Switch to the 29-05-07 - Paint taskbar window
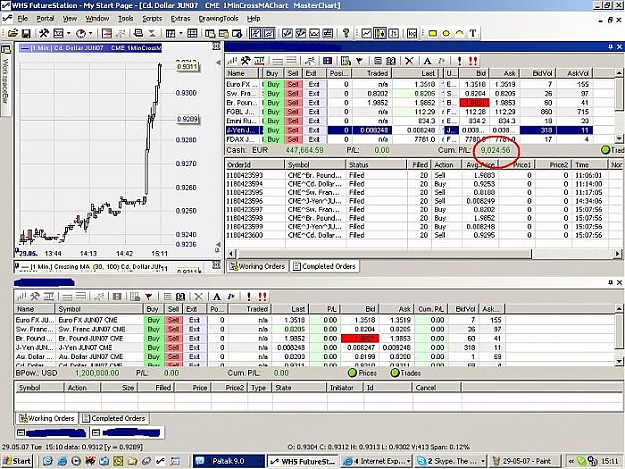This screenshot has width=625, height=469. (526, 461)
